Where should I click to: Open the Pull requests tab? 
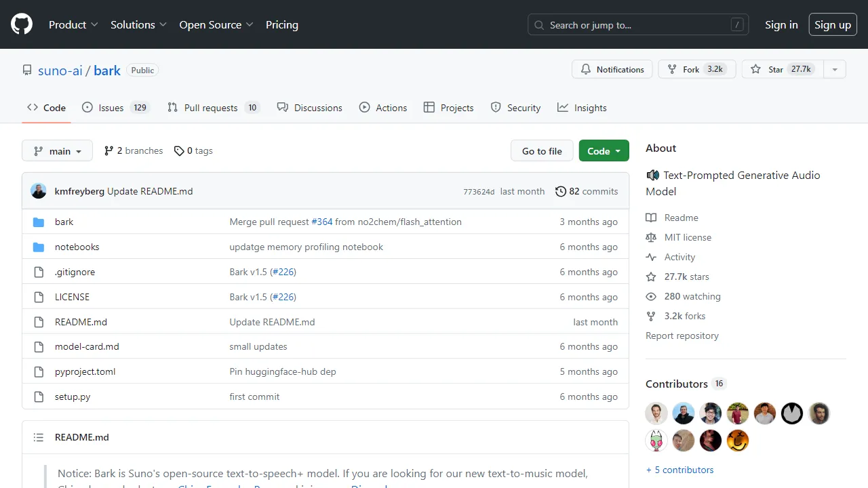tap(214, 108)
